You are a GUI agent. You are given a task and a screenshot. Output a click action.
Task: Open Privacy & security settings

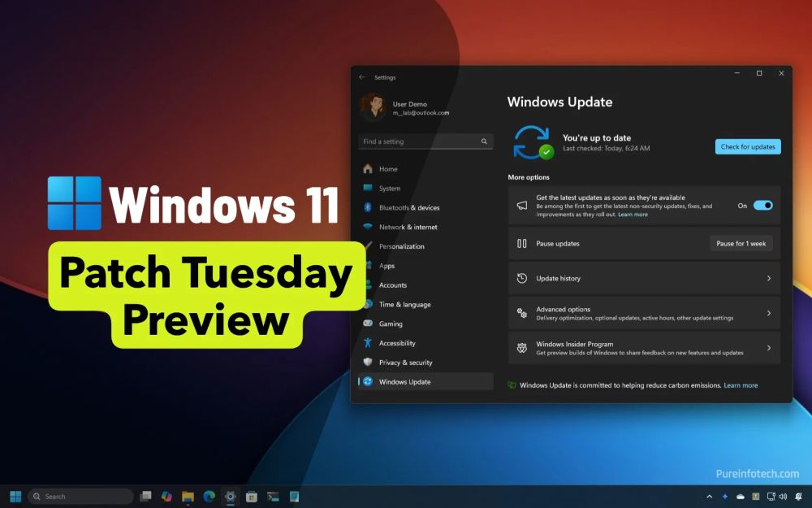coord(425,363)
